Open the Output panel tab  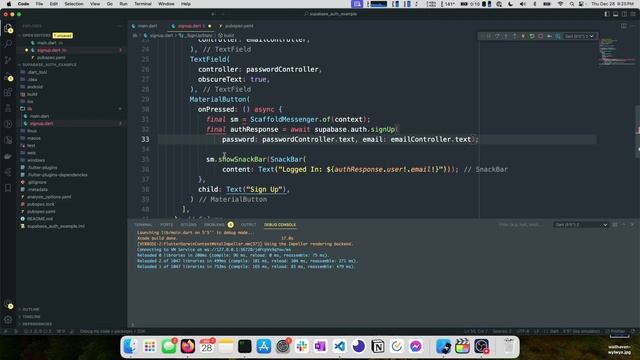pyautogui.click(x=248, y=224)
